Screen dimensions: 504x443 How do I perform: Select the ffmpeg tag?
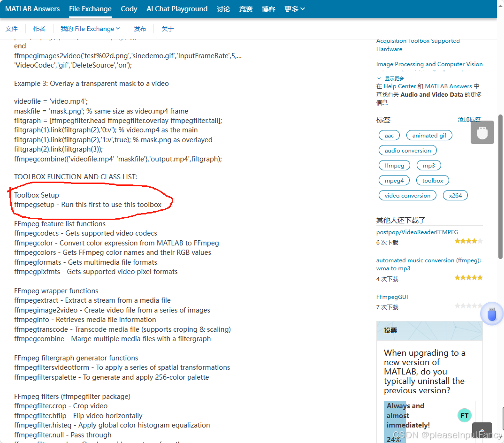coord(394,166)
